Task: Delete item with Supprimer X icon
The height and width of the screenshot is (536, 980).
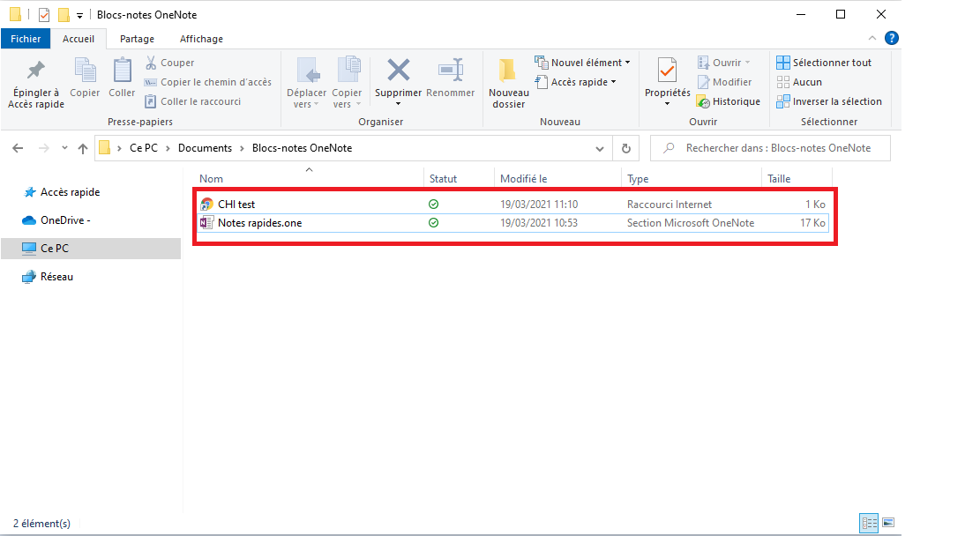Action: click(398, 71)
